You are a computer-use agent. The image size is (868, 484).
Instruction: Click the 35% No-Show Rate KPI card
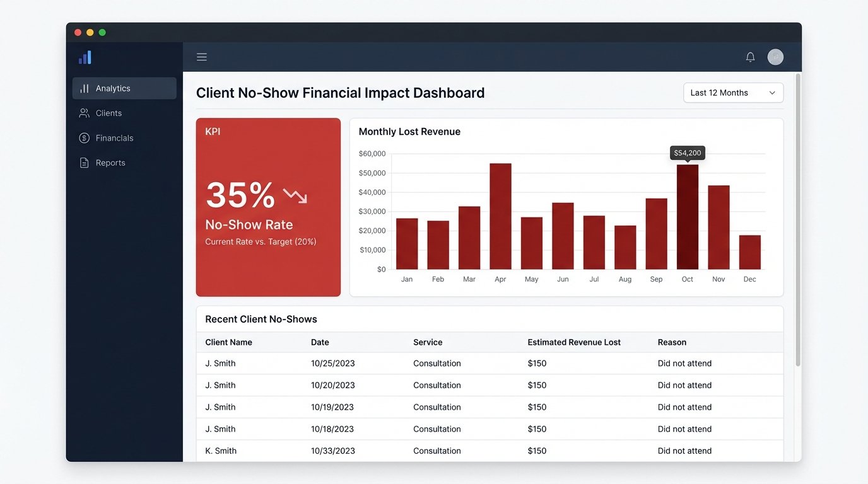coord(268,207)
